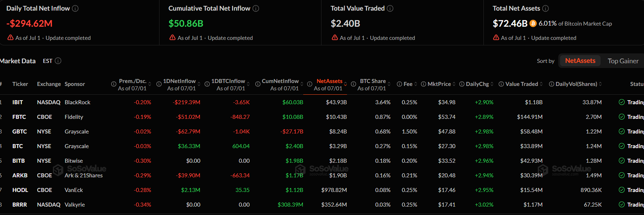Screen dimensions: 644x215
Task: Click info icon next to Total Value Traded
Action: click(x=390, y=8)
